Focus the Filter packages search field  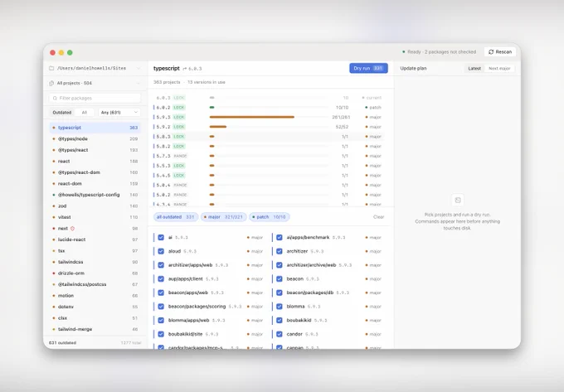tap(95, 98)
